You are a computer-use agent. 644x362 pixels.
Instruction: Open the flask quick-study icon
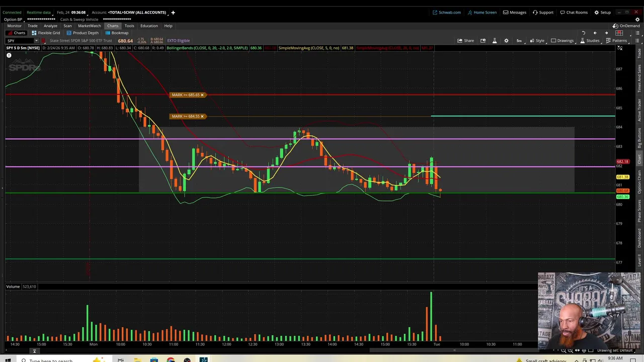click(x=494, y=40)
